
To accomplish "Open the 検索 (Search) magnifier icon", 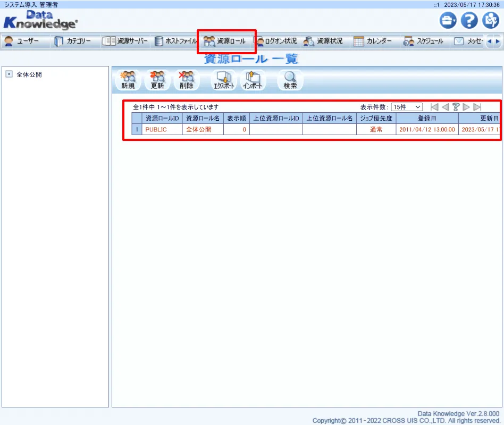I will [x=290, y=80].
